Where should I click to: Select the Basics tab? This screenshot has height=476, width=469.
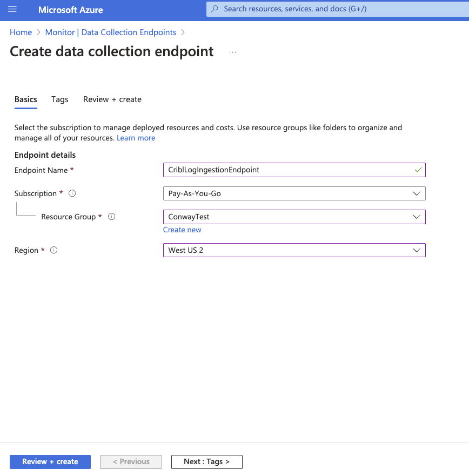click(26, 99)
